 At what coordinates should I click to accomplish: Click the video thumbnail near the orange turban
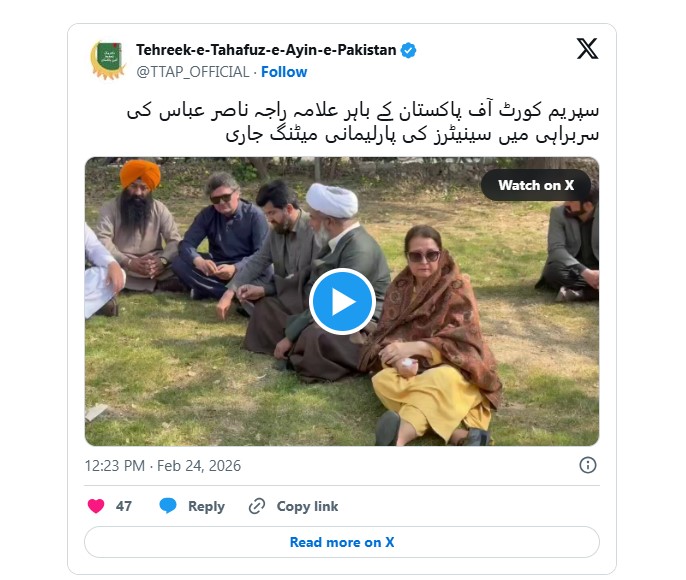(140, 175)
